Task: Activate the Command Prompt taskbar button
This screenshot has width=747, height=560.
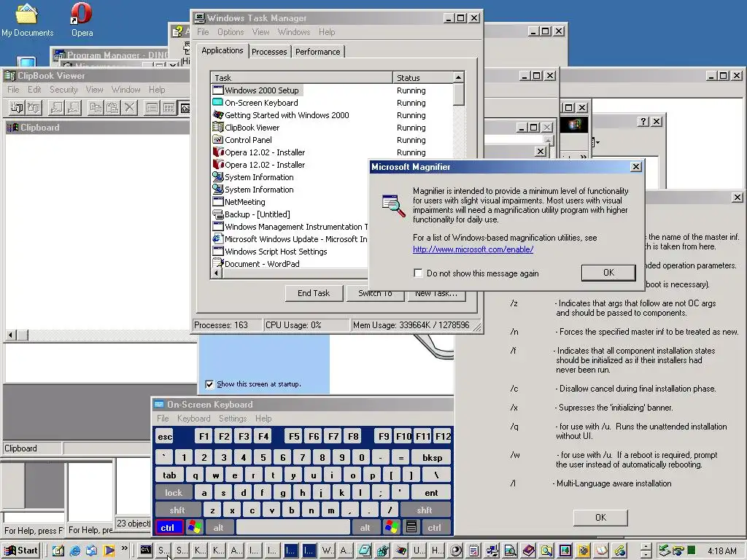Action: pos(146,551)
